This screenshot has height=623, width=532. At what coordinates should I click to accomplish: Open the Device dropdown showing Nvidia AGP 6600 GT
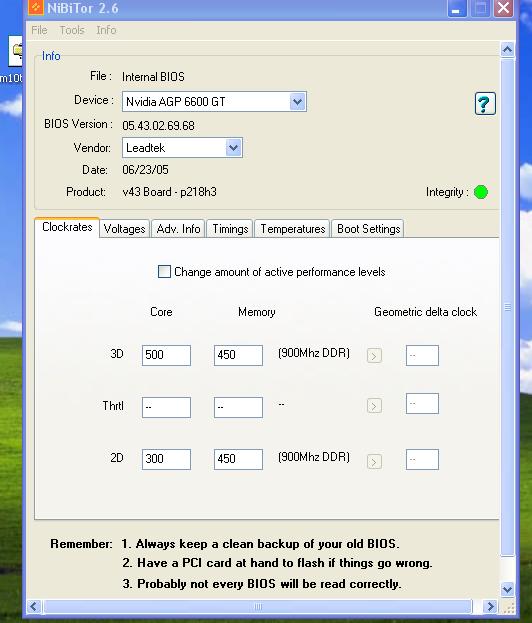point(298,102)
